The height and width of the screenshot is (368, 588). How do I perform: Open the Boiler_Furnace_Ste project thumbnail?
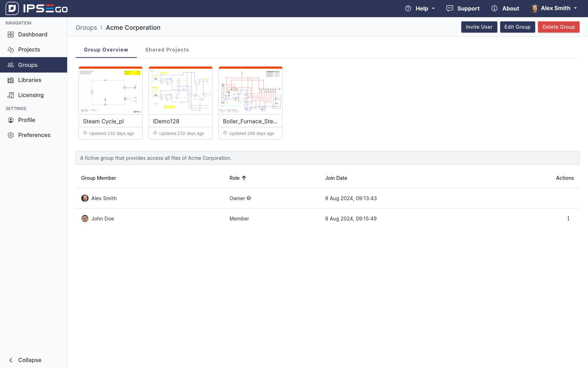click(x=251, y=91)
